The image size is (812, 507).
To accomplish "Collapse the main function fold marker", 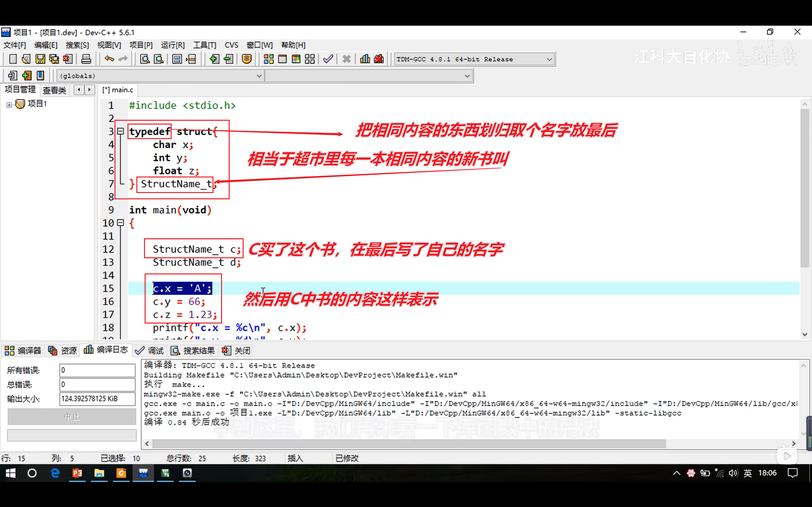I will (x=121, y=223).
